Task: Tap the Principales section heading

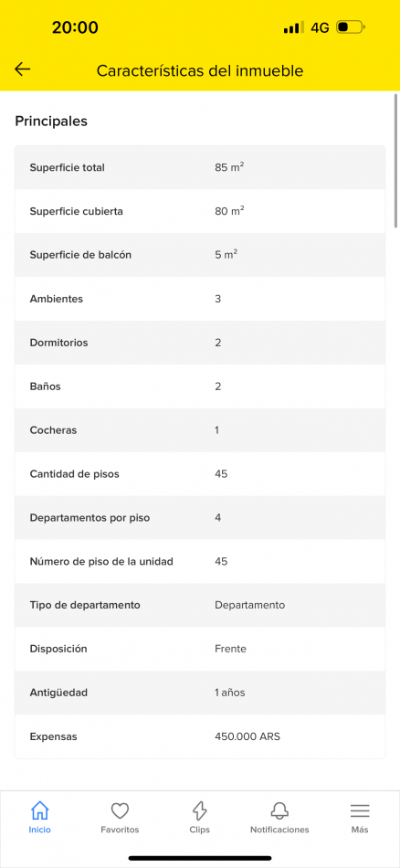Action: [x=51, y=122]
